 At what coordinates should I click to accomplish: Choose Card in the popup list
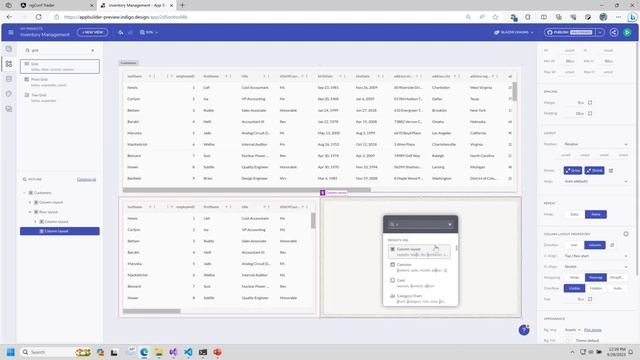(x=419, y=283)
